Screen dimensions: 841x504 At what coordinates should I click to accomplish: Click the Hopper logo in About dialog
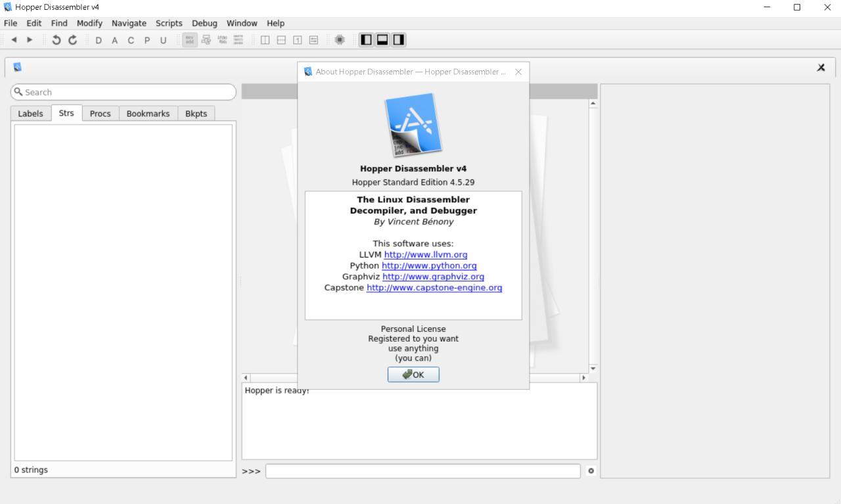click(x=413, y=125)
